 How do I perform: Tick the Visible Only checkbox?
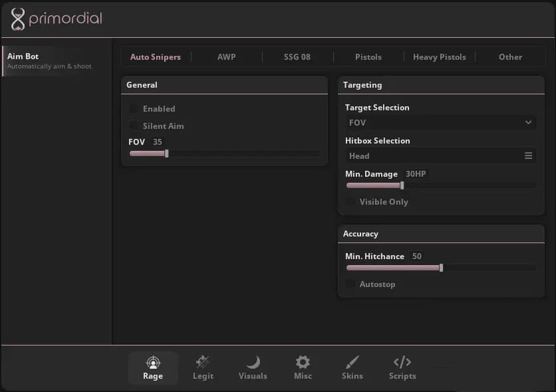350,201
